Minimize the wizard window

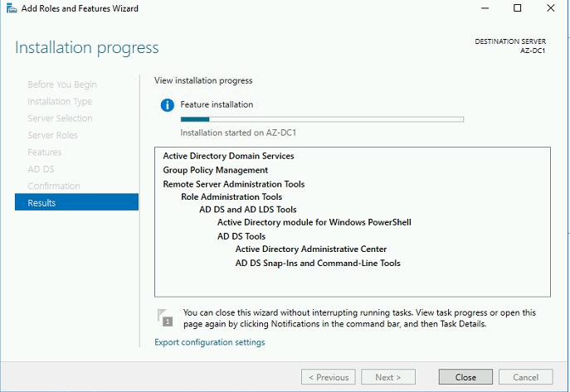pyautogui.click(x=485, y=8)
